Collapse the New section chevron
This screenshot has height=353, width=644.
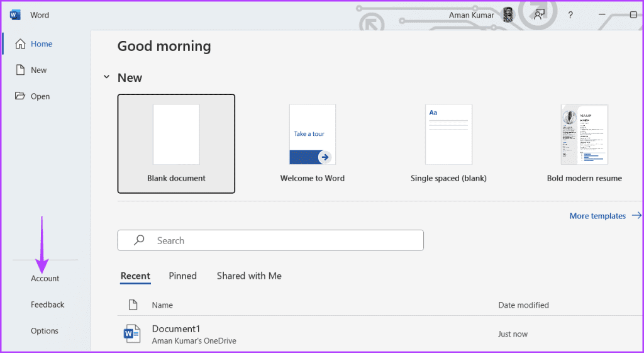point(106,77)
